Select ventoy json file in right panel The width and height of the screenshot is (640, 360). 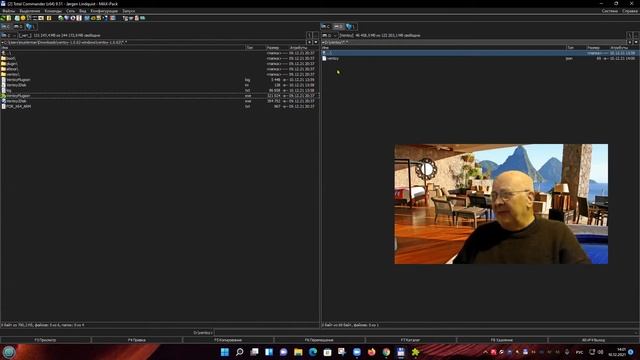[480, 58]
